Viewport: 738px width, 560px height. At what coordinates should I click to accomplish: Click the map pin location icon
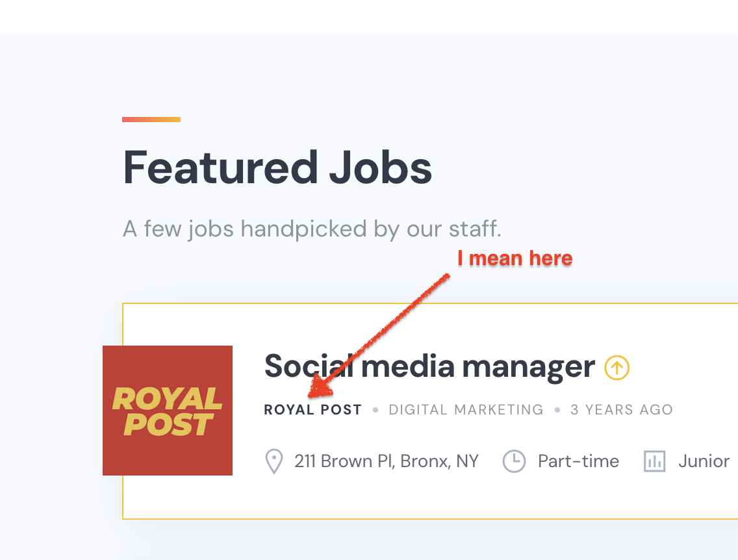tap(274, 461)
